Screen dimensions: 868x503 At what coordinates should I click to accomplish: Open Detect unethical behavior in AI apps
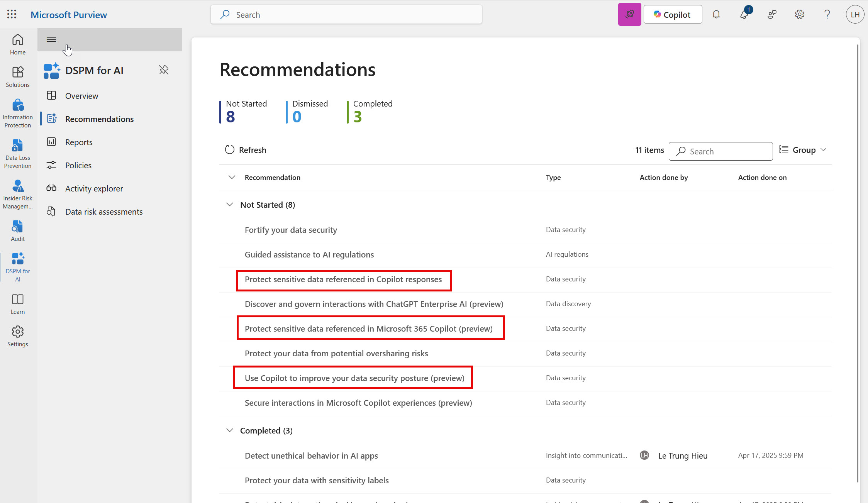coord(311,456)
